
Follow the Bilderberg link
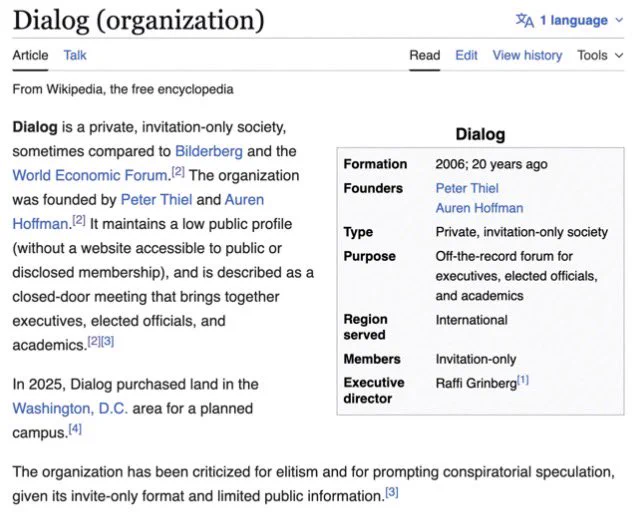click(209, 151)
